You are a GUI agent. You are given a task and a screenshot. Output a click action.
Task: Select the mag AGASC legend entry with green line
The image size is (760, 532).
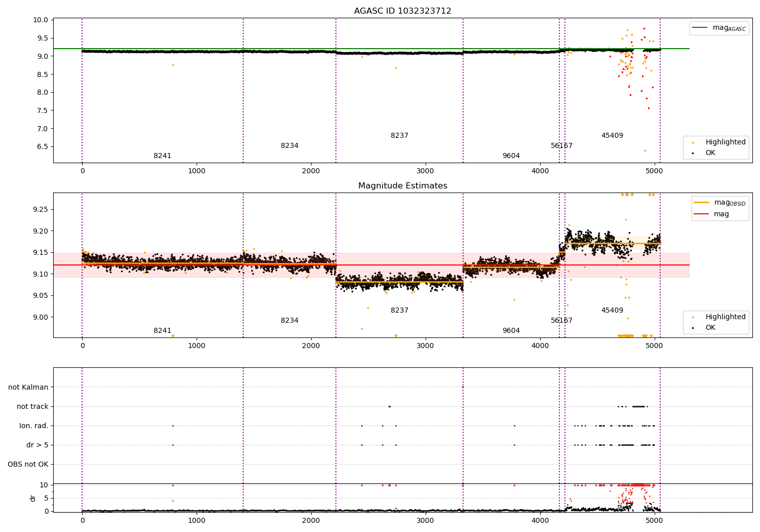(x=719, y=28)
